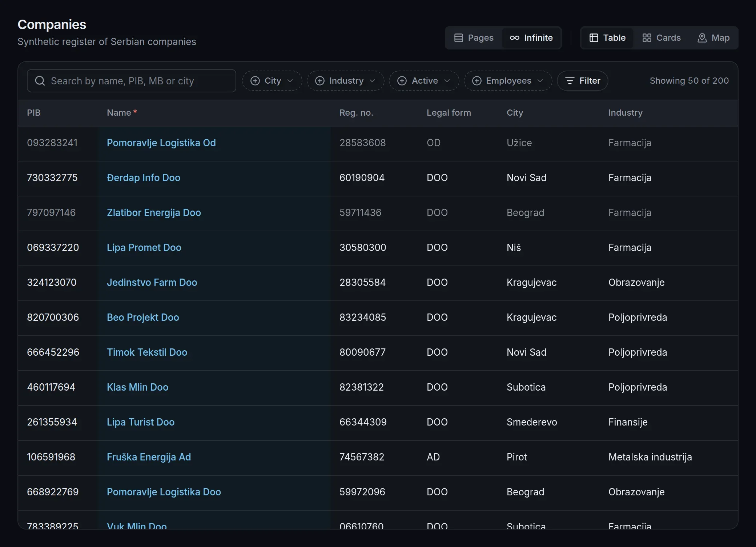Click the Filter lines icon
The width and height of the screenshot is (756, 547).
coord(570,81)
